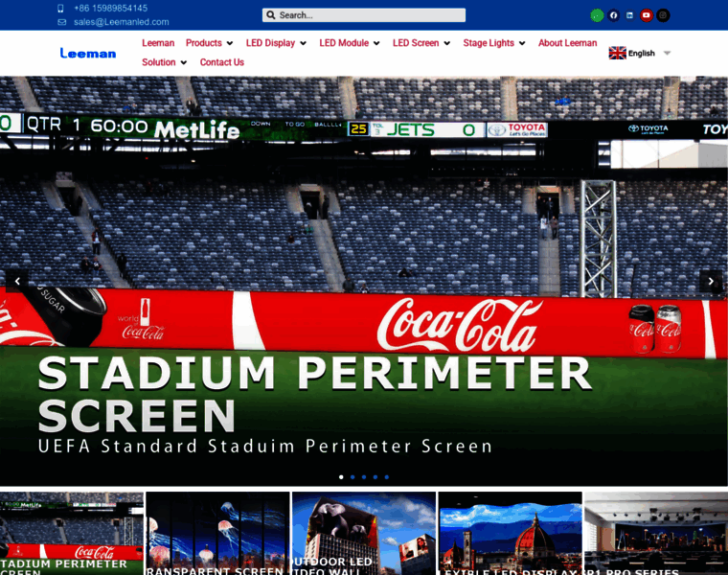Expand the LED Display menu chevron
The width and height of the screenshot is (728, 575).
[304, 43]
